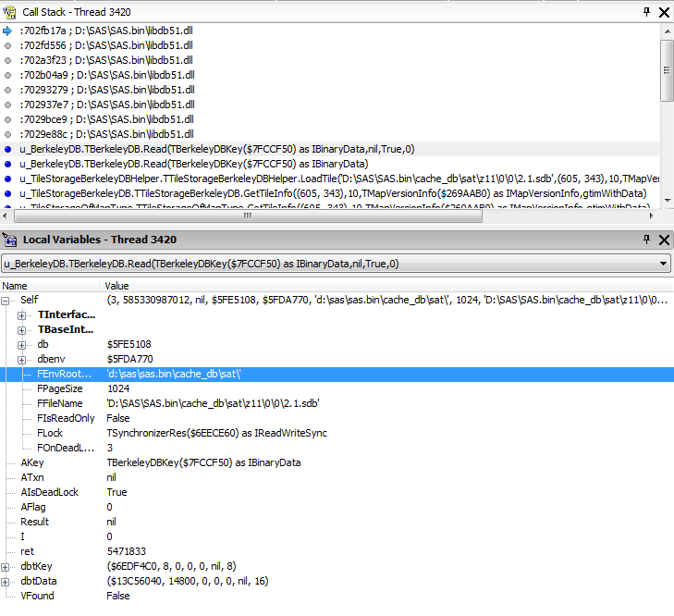
Task: Select the FFileName variable row
Action: tap(59, 404)
